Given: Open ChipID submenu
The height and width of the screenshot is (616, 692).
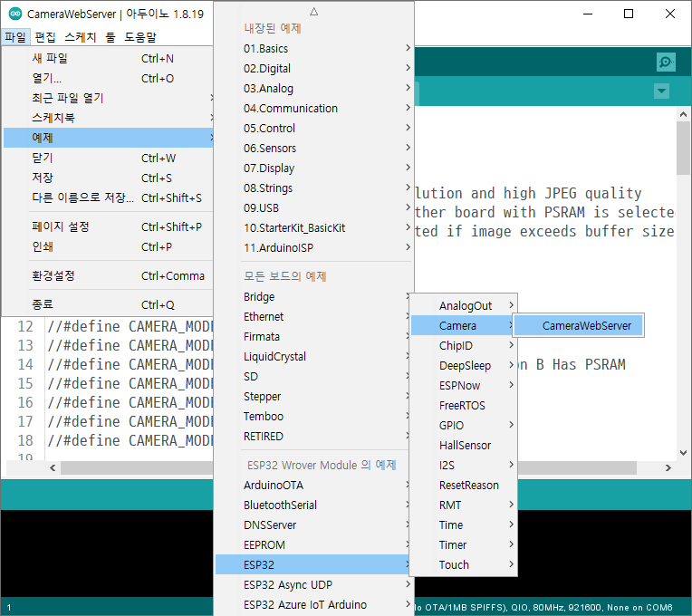Looking at the screenshot, I should (x=464, y=345).
